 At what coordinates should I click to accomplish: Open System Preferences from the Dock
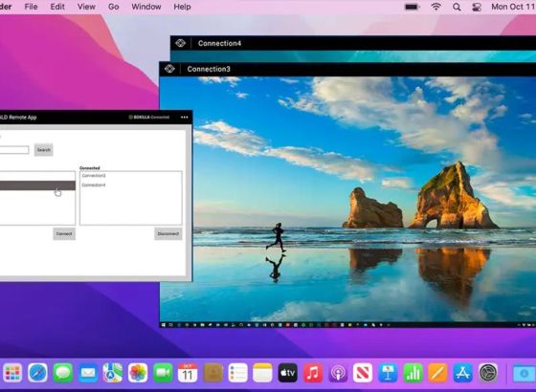[488, 373]
